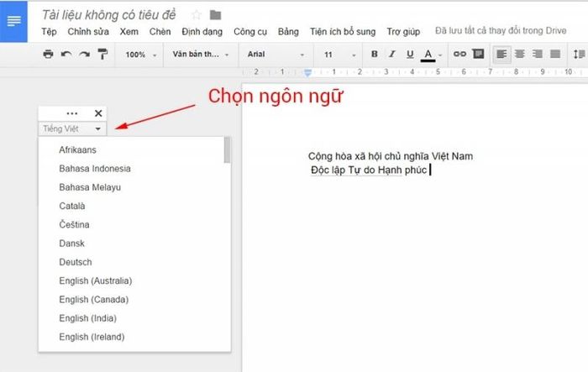Click the three-dot handle on the panel
Screen dimensions: 588x372
pyautogui.click(x=72, y=113)
